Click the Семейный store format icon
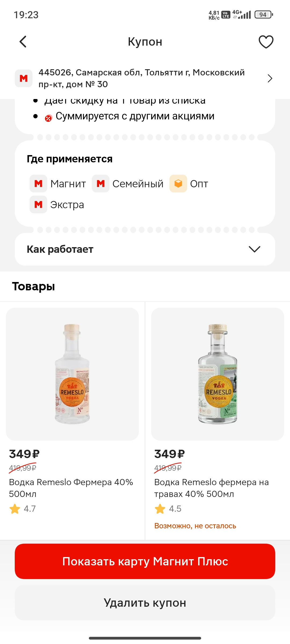Screen dimensions: 290x644 [101, 184]
